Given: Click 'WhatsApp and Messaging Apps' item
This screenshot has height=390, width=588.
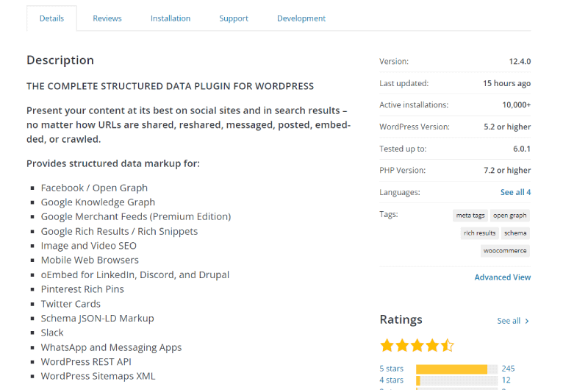Looking at the screenshot, I should (111, 347).
